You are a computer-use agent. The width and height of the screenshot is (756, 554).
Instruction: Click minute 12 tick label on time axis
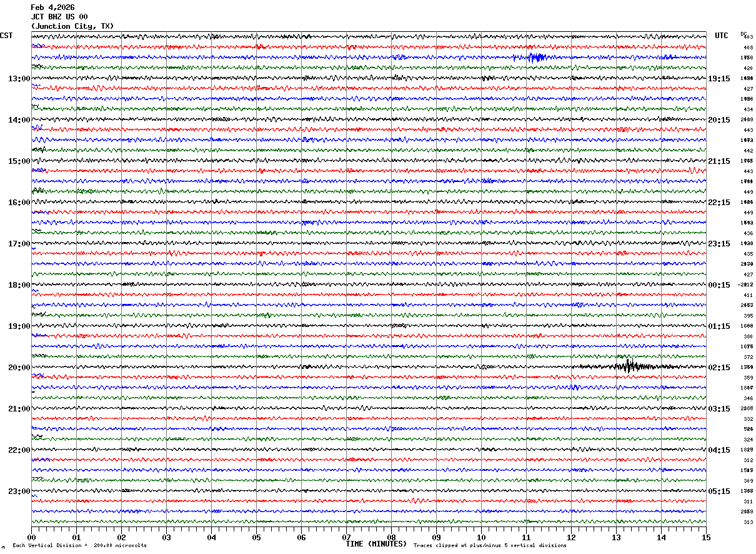point(571,537)
